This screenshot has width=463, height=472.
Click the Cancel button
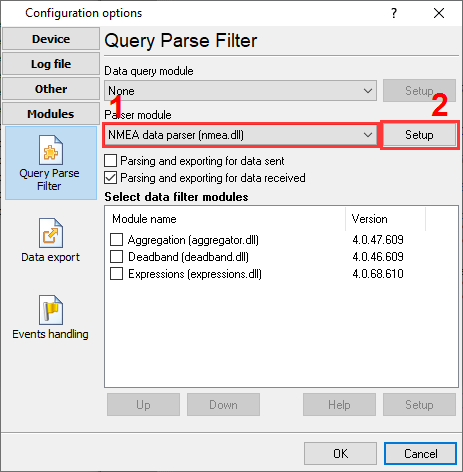(420, 454)
